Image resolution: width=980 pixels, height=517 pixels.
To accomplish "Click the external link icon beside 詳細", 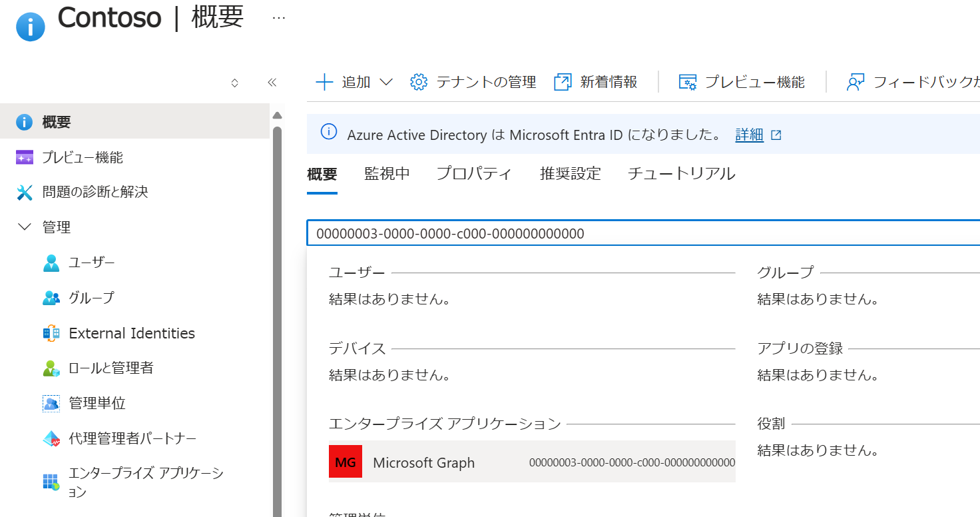I will [776, 135].
